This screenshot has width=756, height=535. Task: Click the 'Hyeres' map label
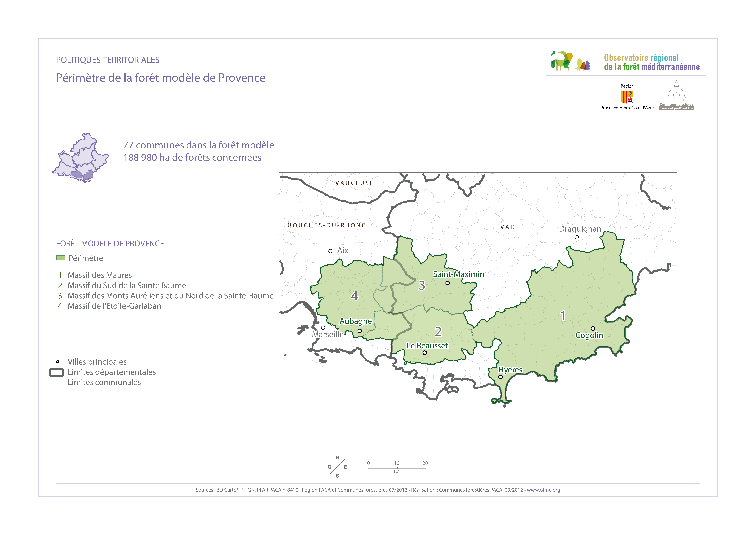click(510, 370)
